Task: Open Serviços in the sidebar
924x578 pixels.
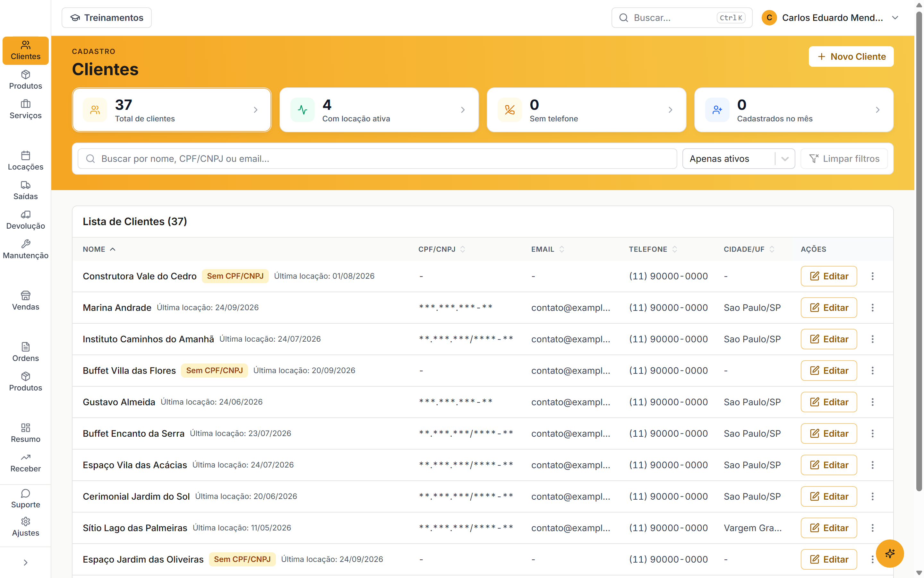Action: [x=26, y=109]
